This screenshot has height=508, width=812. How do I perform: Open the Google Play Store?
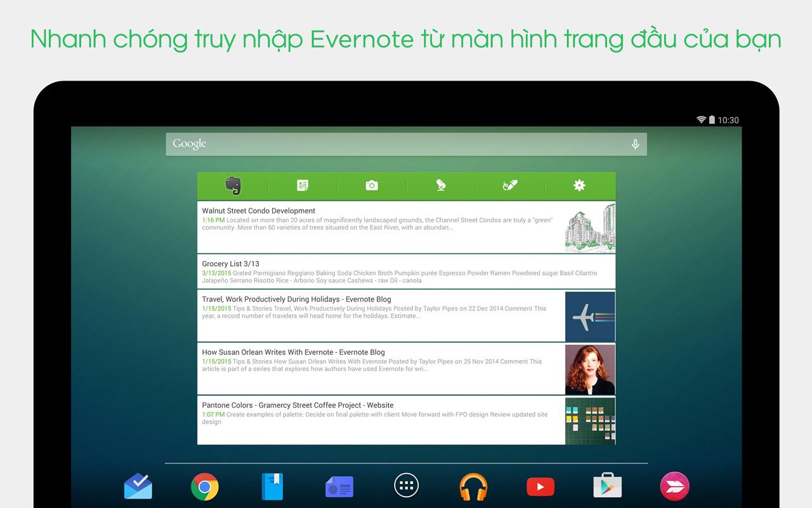tap(607, 486)
